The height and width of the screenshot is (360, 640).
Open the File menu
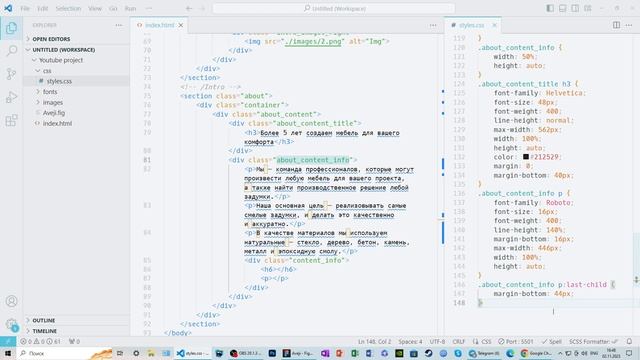point(25,8)
